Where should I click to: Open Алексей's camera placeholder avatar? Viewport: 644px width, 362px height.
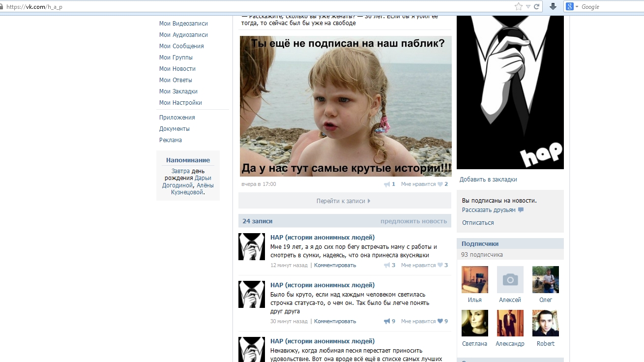pos(510,279)
